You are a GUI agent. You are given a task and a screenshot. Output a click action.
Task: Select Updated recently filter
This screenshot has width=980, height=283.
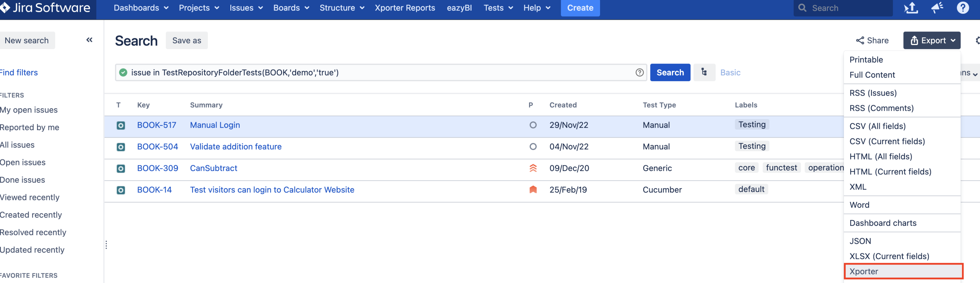point(32,250)
